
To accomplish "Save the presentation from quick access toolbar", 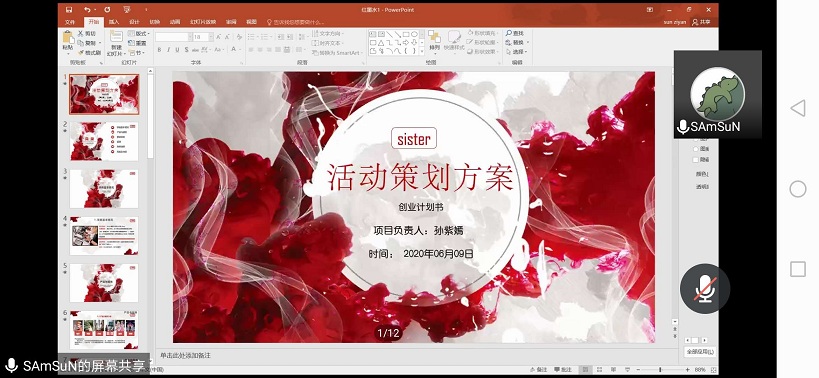I will (x=69, y=9).
